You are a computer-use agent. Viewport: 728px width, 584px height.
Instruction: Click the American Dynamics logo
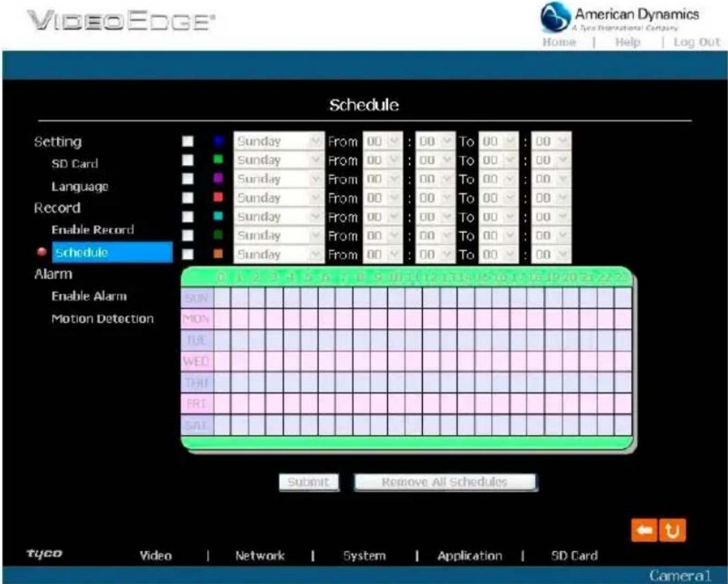(x=620, y=17)
